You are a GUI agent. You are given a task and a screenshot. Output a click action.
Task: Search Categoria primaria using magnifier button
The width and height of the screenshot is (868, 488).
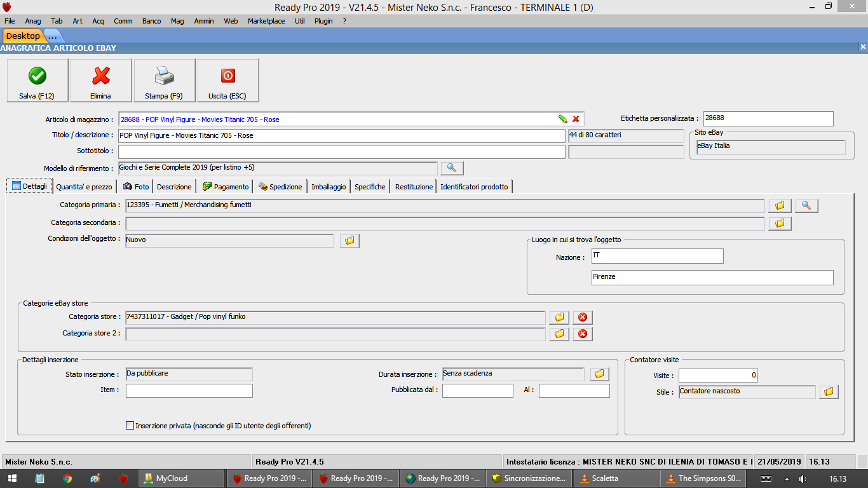(x=806, y=205)
